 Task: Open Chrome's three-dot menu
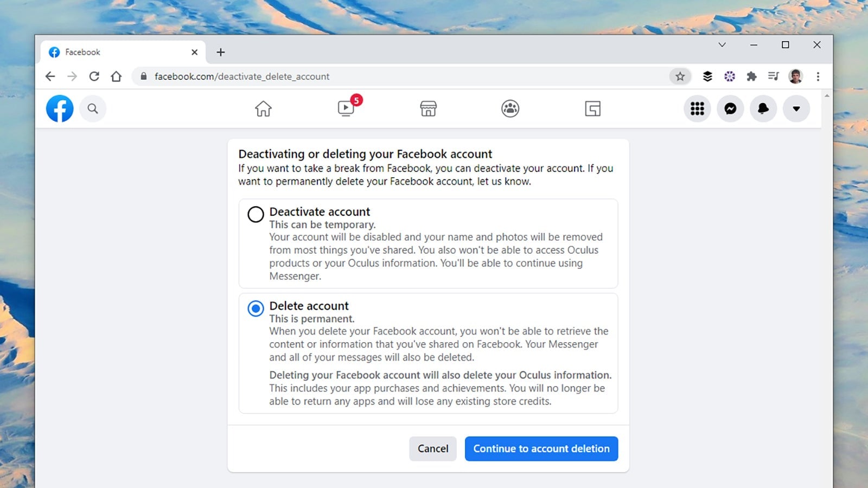click(x=818, y=76)
